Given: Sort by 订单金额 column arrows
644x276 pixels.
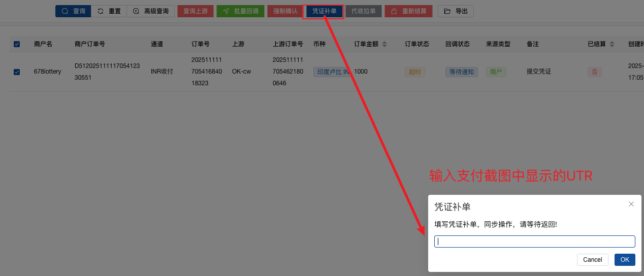Looking at the screenshot, I should [x=384, y=45].
